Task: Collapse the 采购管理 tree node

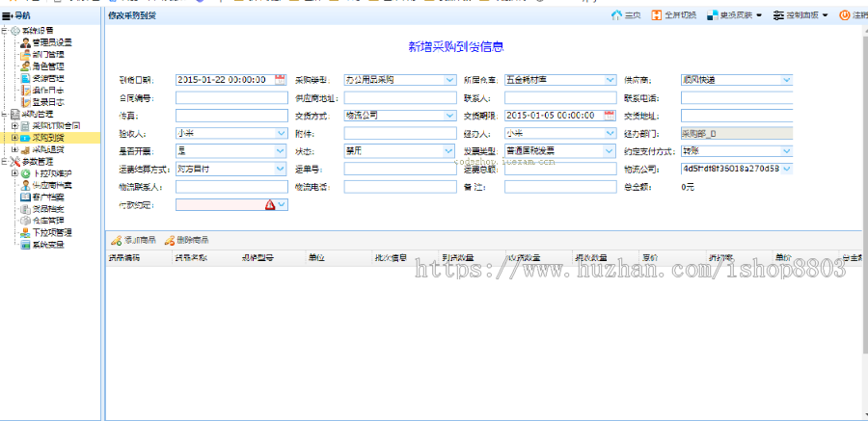Action: (x=5, y=114)
